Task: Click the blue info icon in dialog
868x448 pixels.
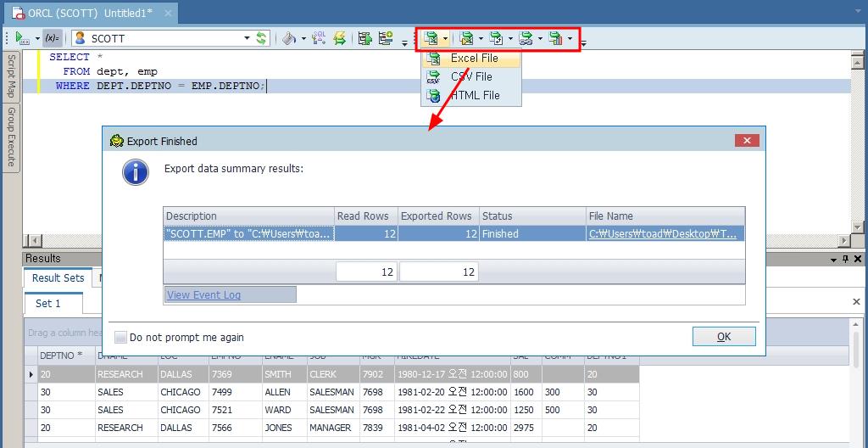Action: click(136, 171)
